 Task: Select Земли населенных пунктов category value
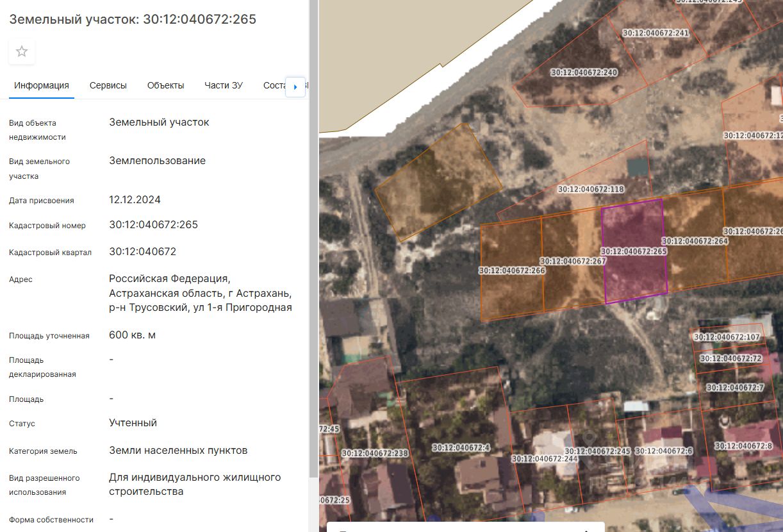click(178, 450)
